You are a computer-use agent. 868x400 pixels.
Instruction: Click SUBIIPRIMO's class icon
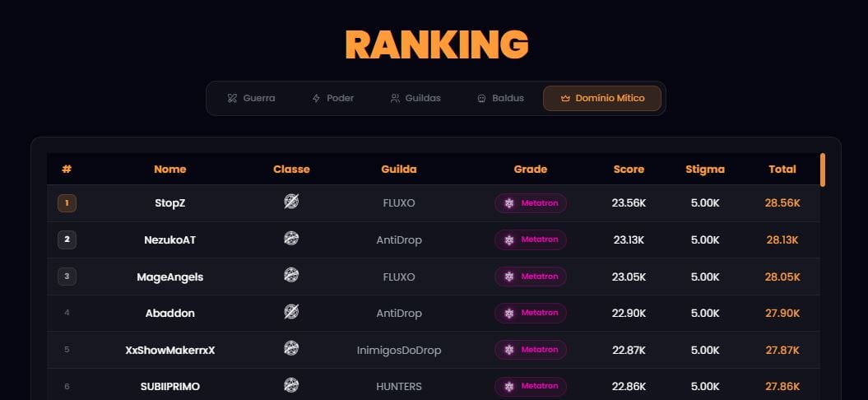click(x=291, y=385)
